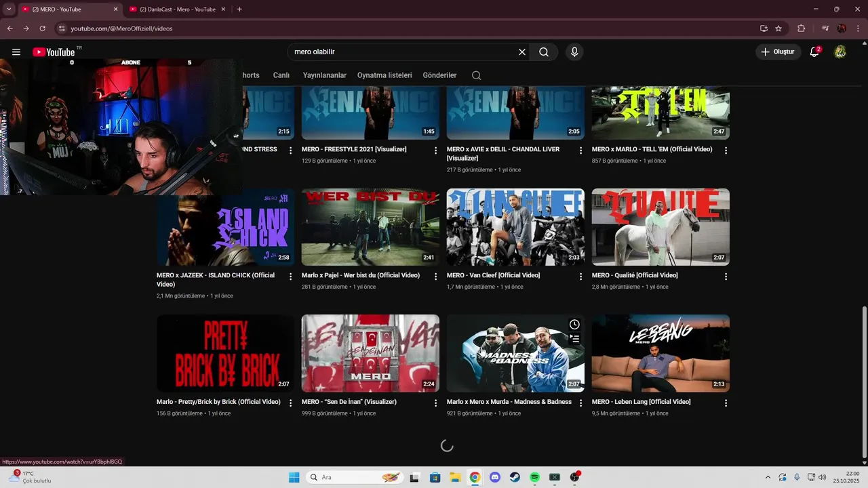Open MERO - Qualité [Official Video] title

pos(635,275)
